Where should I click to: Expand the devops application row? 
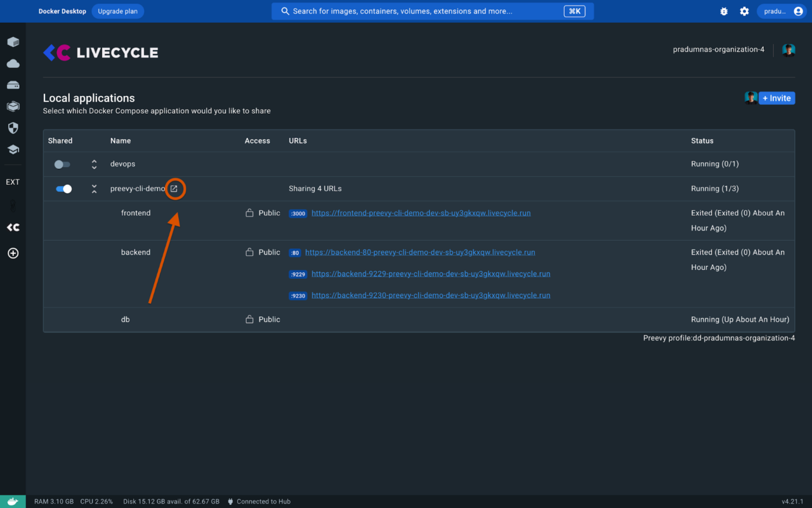click(x=94, y=164)
